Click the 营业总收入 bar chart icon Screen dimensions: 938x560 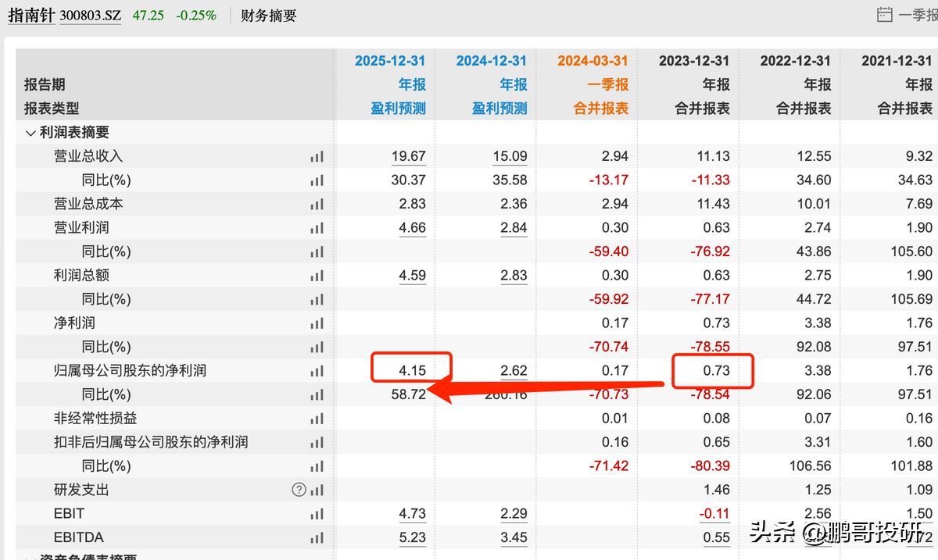(317, 155)
